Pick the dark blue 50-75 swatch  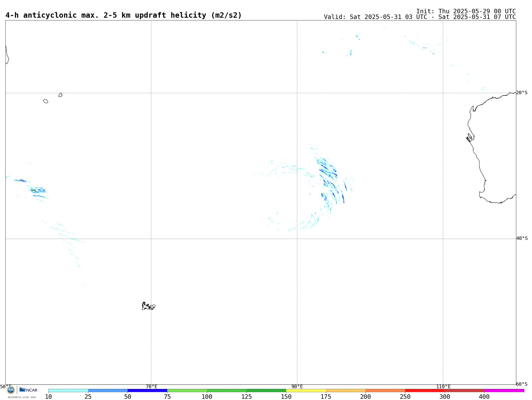pyautogui.click(x=148, y=390)
